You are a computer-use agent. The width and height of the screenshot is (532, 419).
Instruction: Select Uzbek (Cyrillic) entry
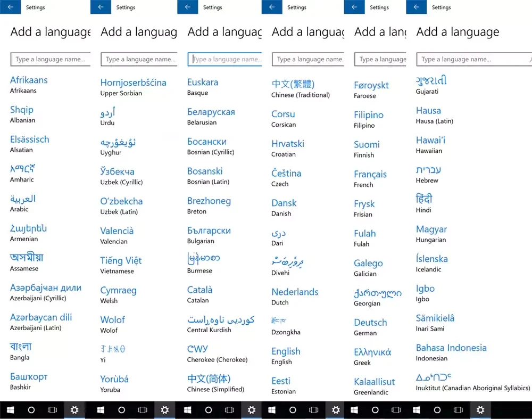(121, 176)
